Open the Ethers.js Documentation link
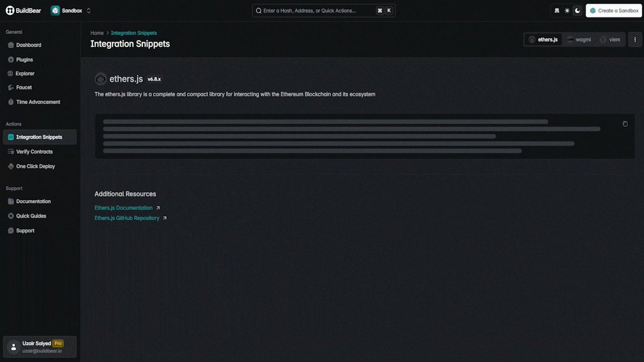Screen dimensions: 644x362 123,208
